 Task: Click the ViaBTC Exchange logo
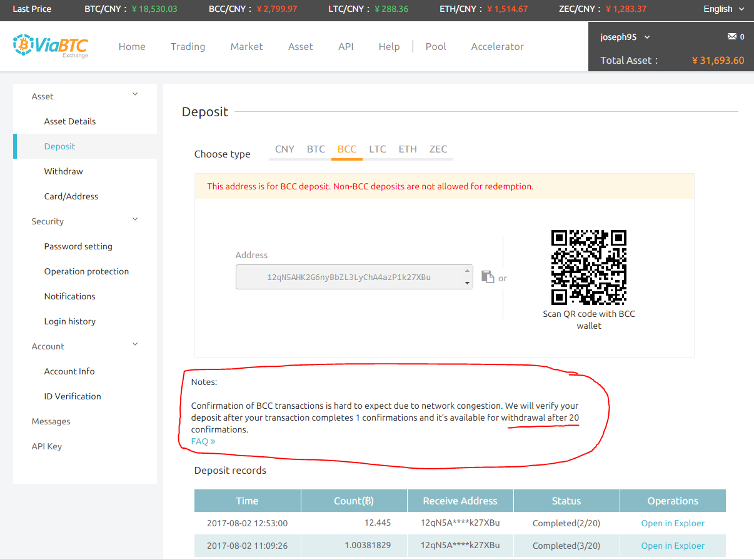pyautogui.click(x=51, y=46)
